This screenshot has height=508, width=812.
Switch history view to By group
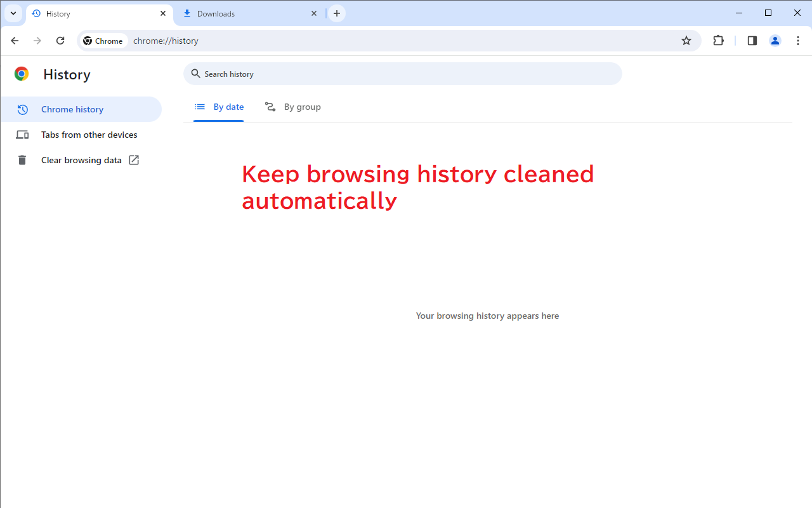[x=292, y=107]
